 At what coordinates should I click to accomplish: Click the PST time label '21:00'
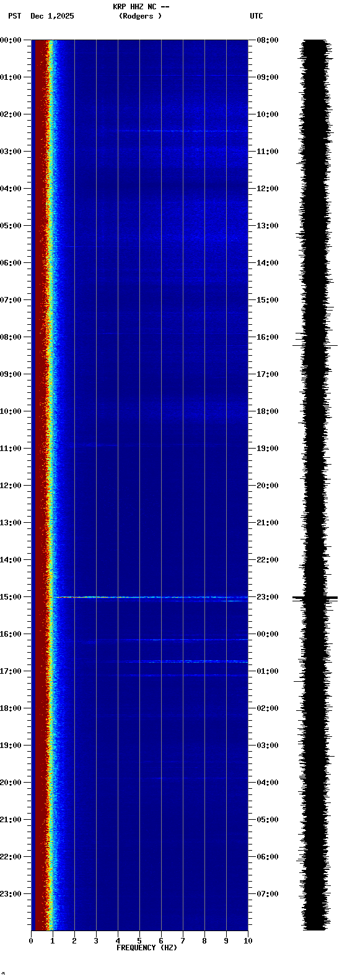coord(11,820)
